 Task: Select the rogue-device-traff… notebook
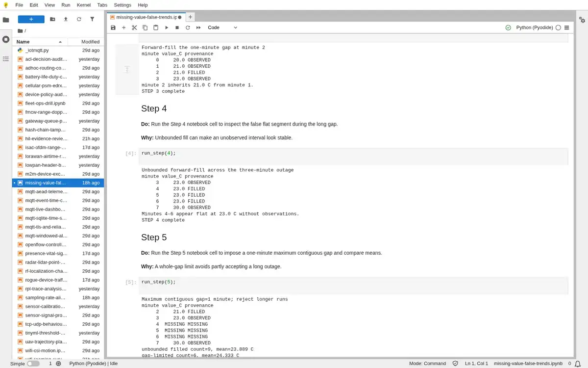pos(58,280)
